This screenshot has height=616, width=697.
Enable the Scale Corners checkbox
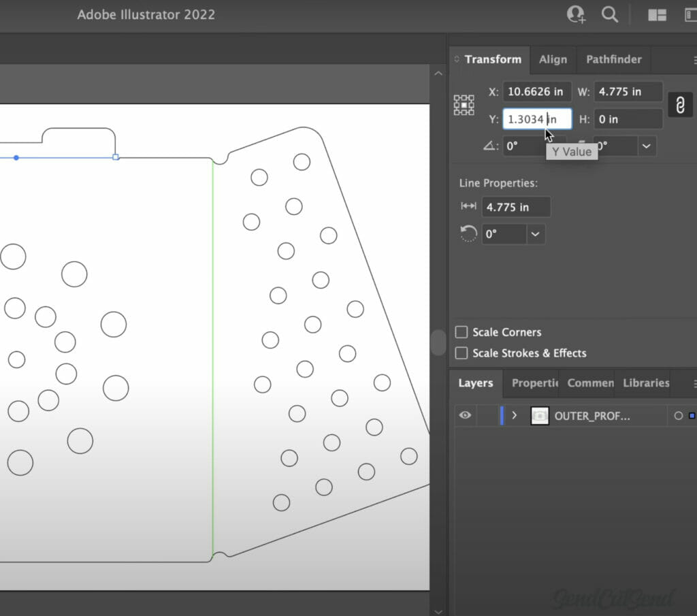tap(461, 332)
